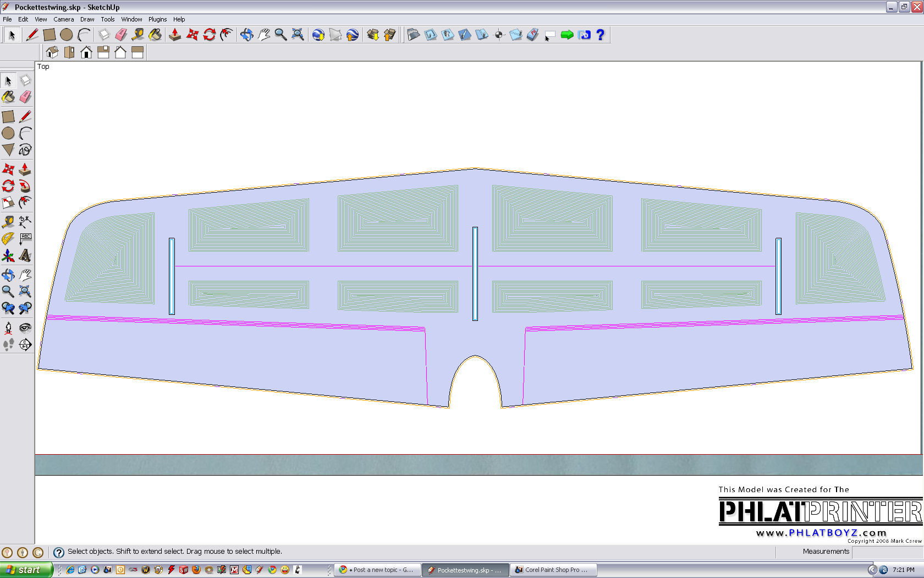This screenshot has height=578, width=924.
Task: Activate the Follow Me tool
Action: 25,186
